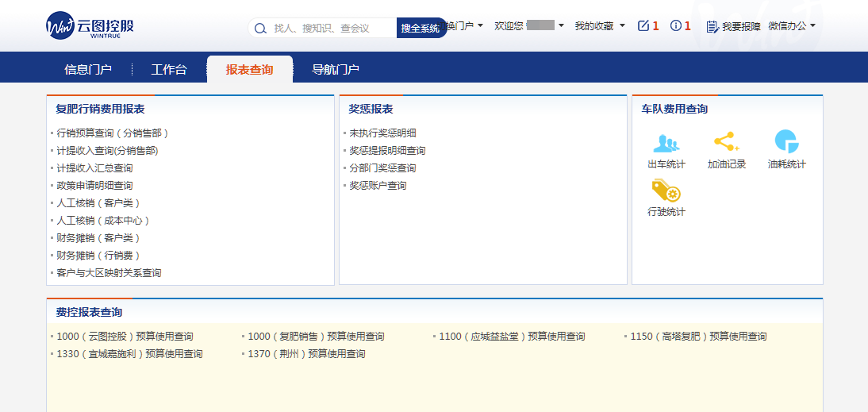The image size is (868, 412).
Task: Expand the 我的收藏 dropdown
Action: (600, 26)
